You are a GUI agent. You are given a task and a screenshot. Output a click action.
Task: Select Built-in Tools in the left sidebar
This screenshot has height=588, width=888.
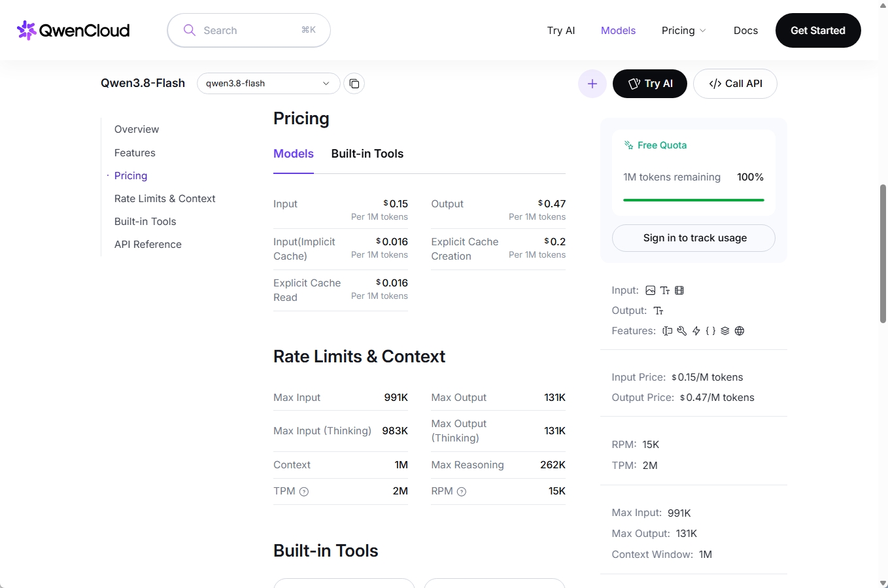[145, 222]
